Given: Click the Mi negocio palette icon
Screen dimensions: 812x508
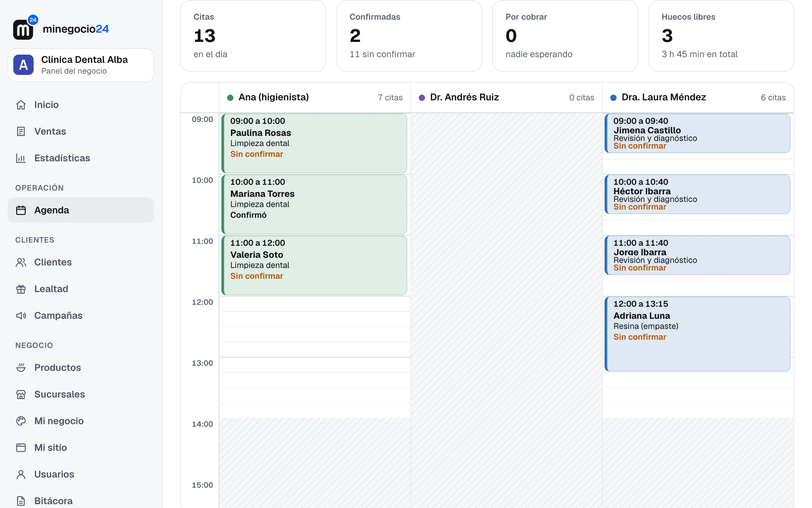Looking at the screenshot, I should coord(21,421).
